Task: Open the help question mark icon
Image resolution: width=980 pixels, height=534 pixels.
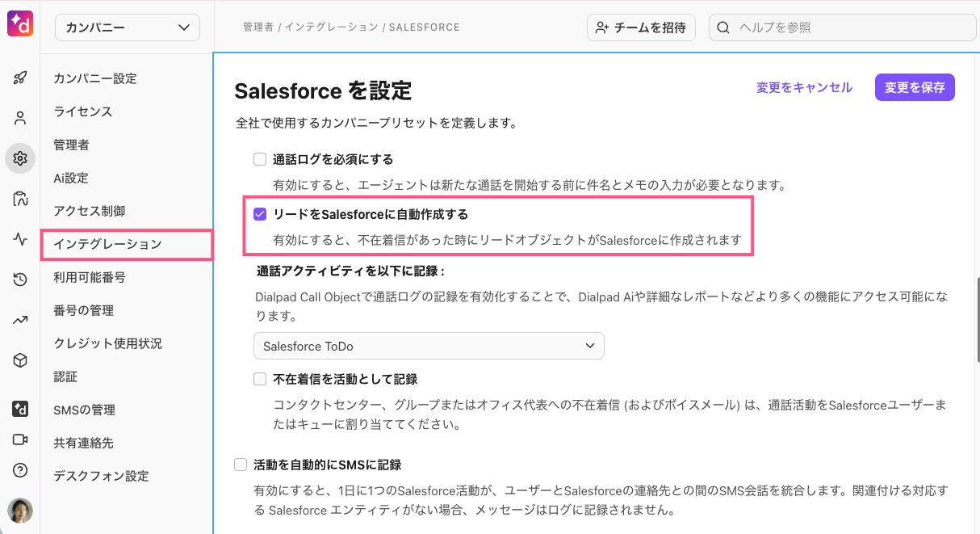Action: (20, 470)
